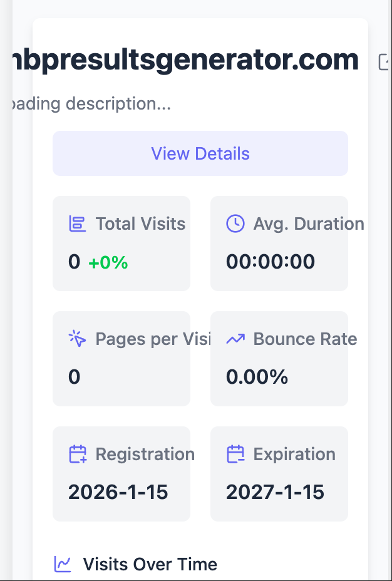Open the View Details button
392x581 pixels.
pos(200,153)
